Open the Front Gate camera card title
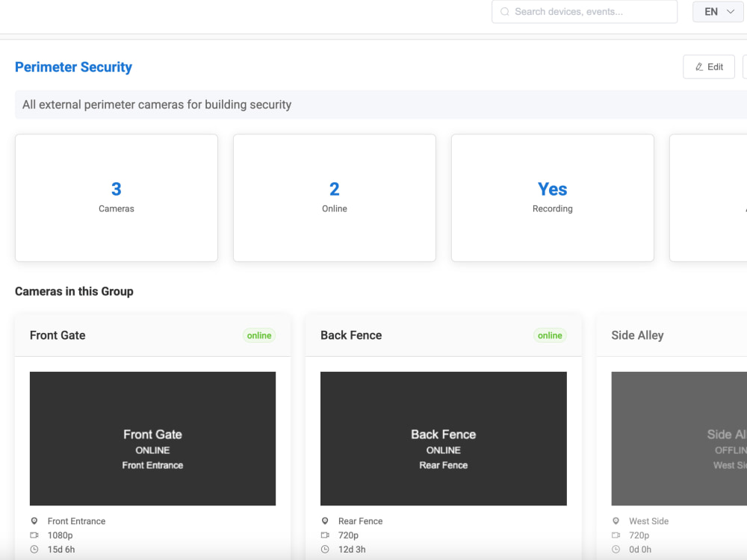The height and width of the screenshot is (560, 747). [x=58, y=335]
